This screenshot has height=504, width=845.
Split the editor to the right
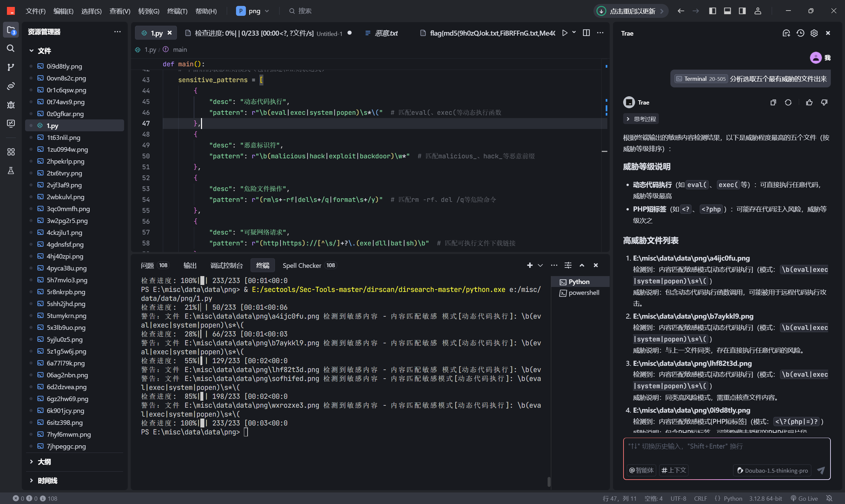[586, 33]
